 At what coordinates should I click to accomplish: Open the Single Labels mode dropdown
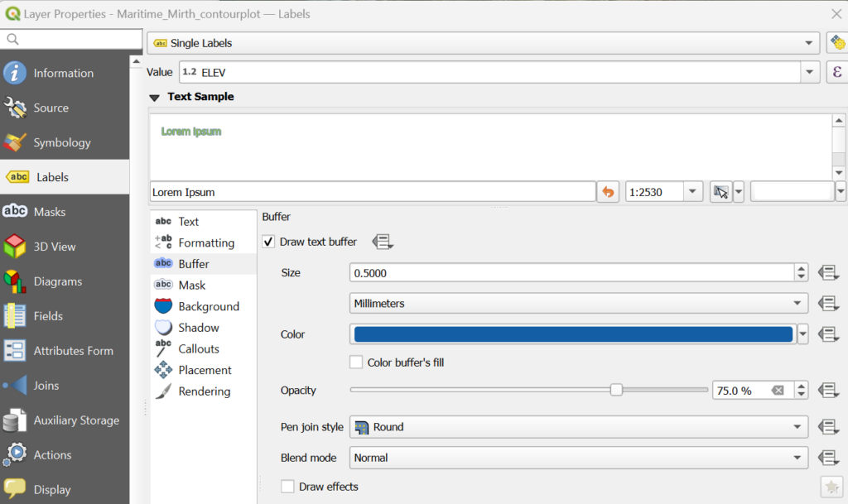[483, 43]
